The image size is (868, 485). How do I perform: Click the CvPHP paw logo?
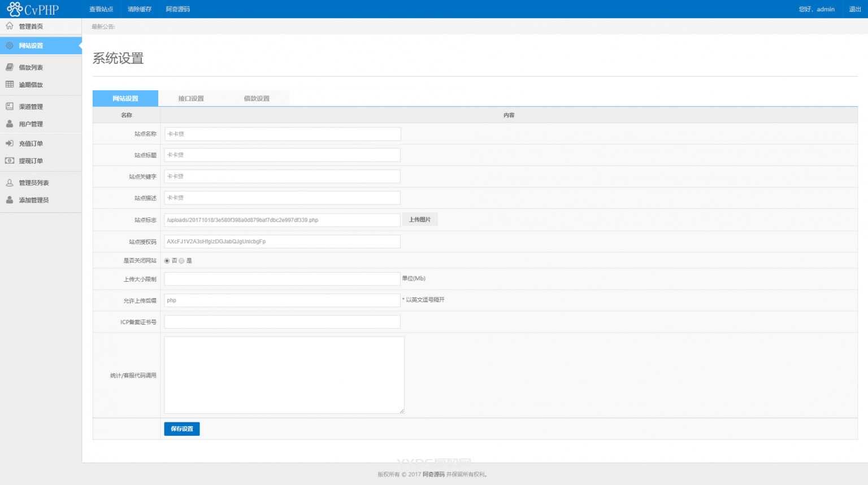[15, 9]
